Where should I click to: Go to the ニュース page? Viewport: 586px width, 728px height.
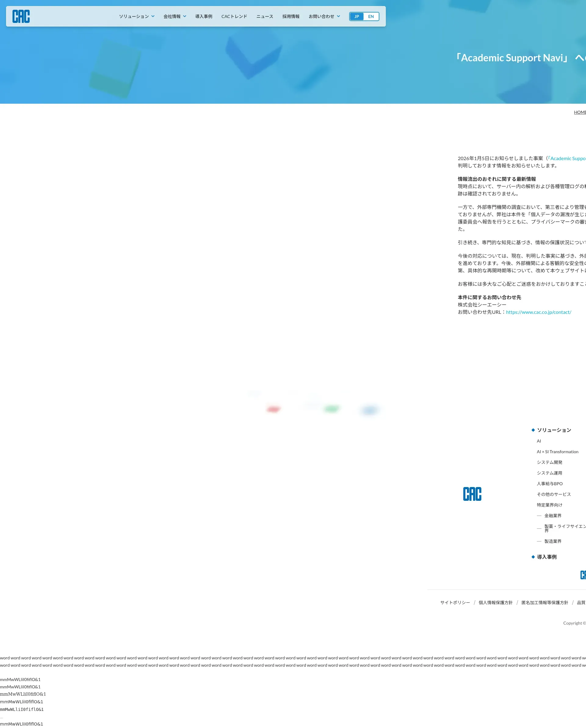265,16
